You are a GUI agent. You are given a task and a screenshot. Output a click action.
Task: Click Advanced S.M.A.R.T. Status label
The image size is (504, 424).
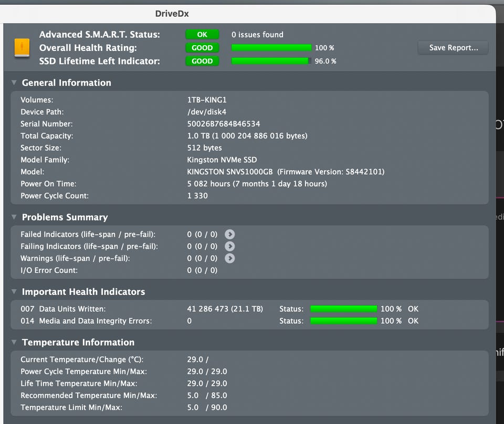(x=100, y=34)
